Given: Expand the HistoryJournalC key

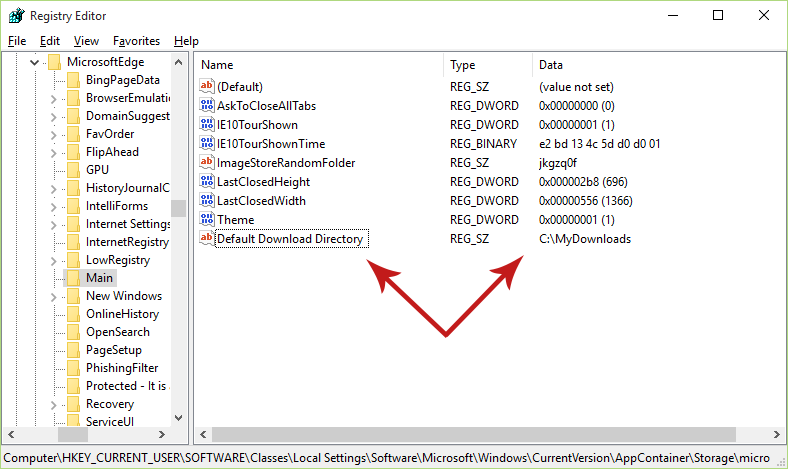Looking at the screenshot, I should (53, 189).
